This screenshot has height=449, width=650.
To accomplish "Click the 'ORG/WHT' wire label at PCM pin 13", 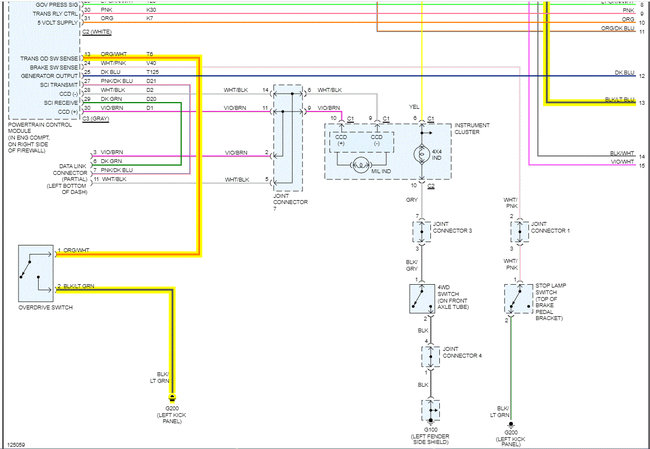I will [114, 54].
